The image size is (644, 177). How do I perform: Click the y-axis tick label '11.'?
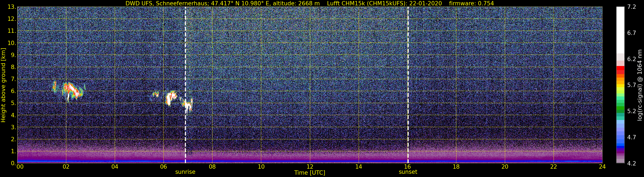(12, 31)
